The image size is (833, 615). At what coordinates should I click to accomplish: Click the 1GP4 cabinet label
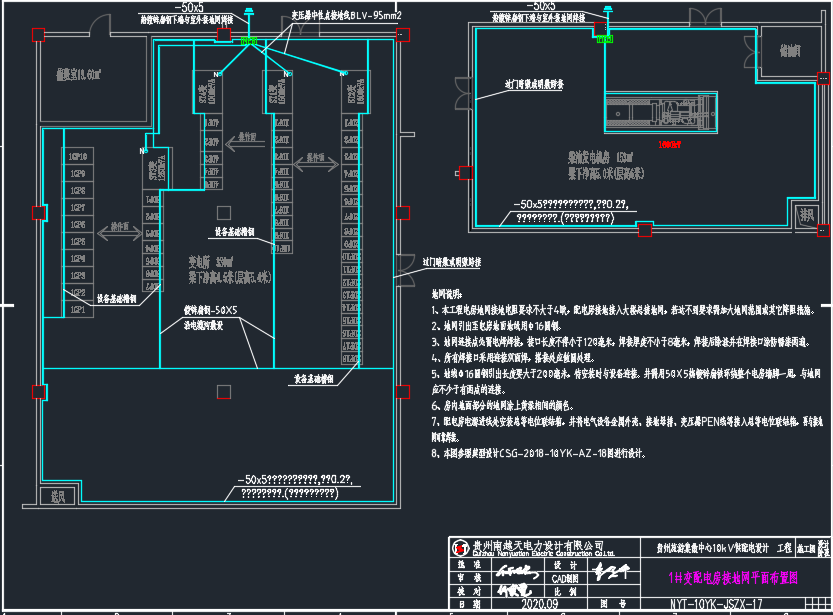tap(78, 259)
